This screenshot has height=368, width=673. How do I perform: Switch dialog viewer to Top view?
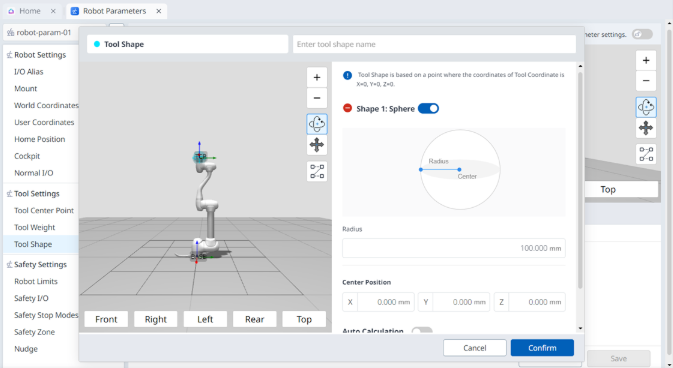(304, 319)
